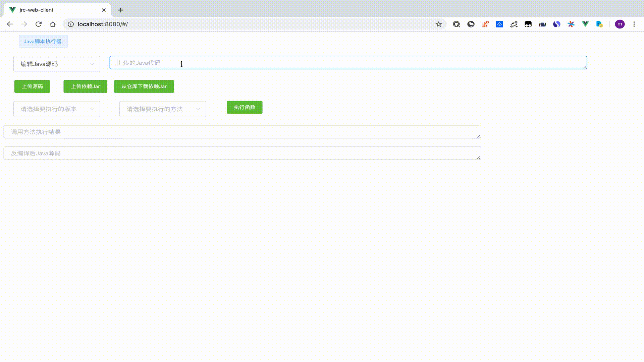The width and height of the screenshot is (644, 362).
Task: Focus the 反编译后Java源码 text area
Action: coord(241,153)
